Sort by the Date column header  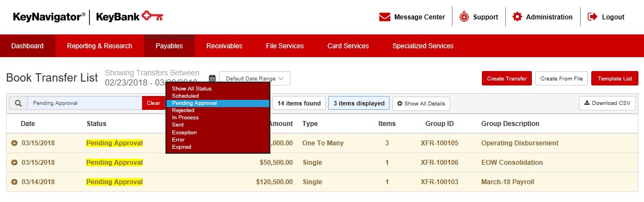pyautogui.click(x=28, y=124)
